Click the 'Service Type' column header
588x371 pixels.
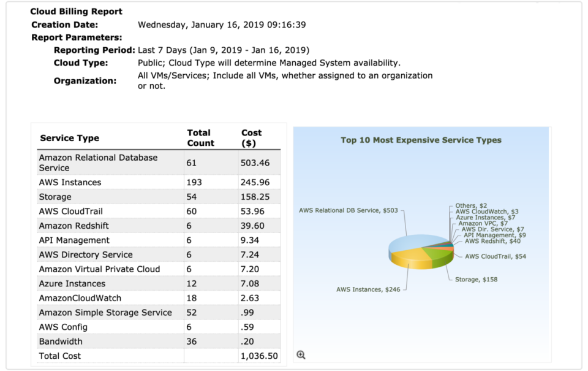(70, 138)
